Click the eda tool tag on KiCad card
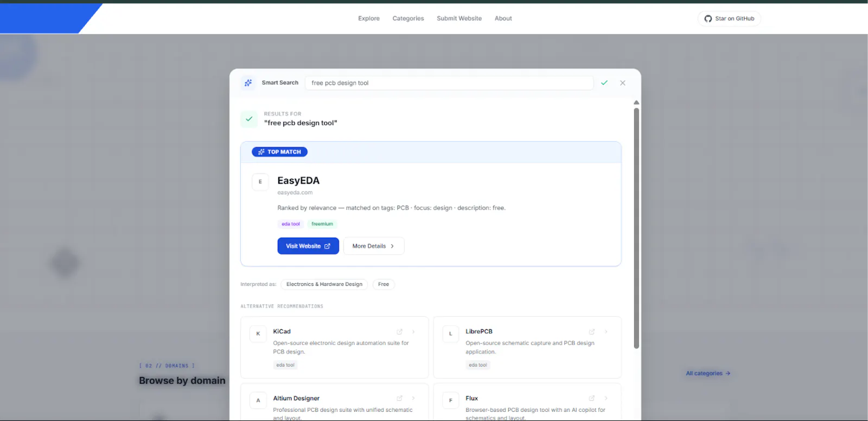Screen dimensions: 868x421 [285, 365]
